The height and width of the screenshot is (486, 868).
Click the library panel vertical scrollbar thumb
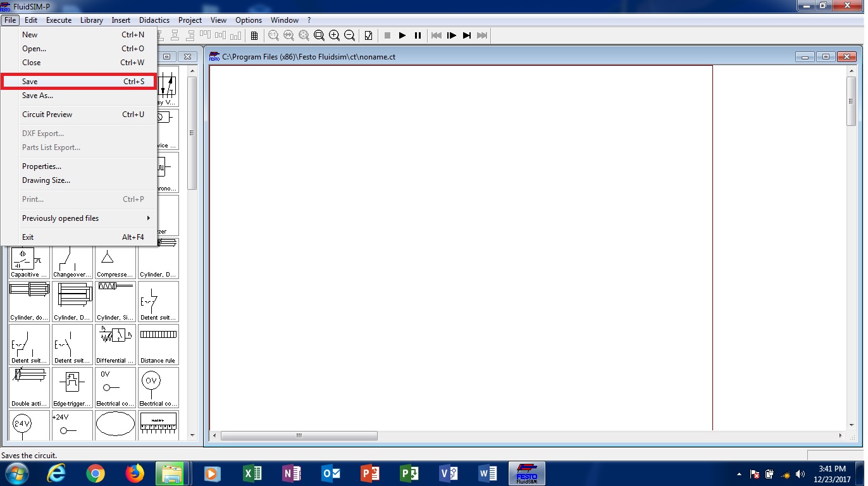192,133
